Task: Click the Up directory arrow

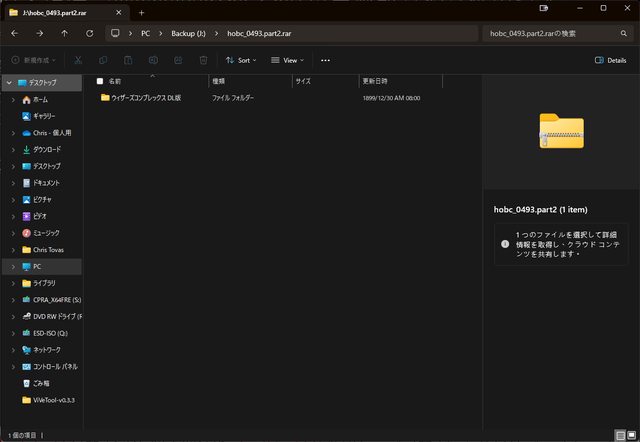Action: pos(65,33)
